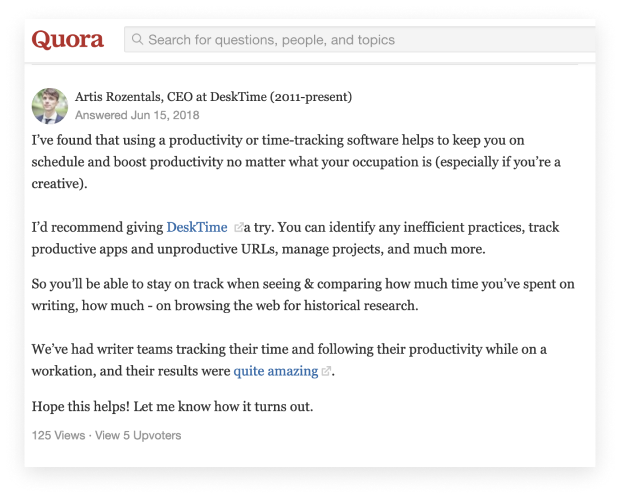The height and width of the screenshot is (497, 620).
Task: Follow the DeskTime link
Action: click(x=197, y=227)
